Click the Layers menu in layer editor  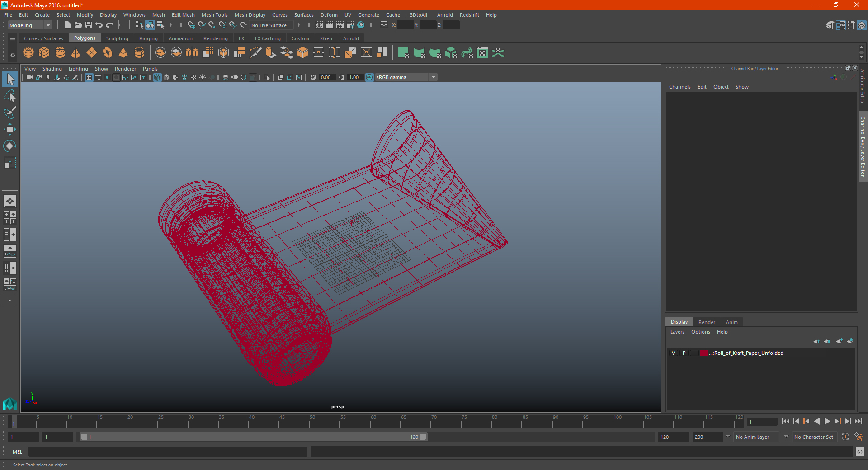coord(677,332)
